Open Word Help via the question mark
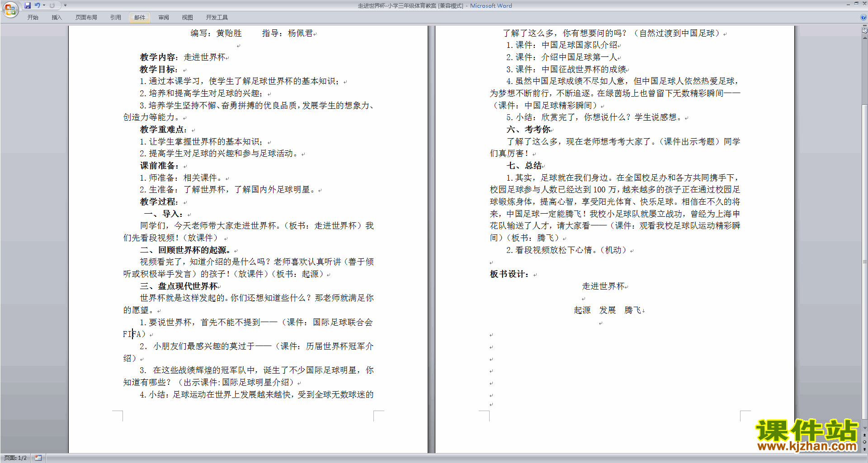The image size is (868, 463). coord(863,17)
